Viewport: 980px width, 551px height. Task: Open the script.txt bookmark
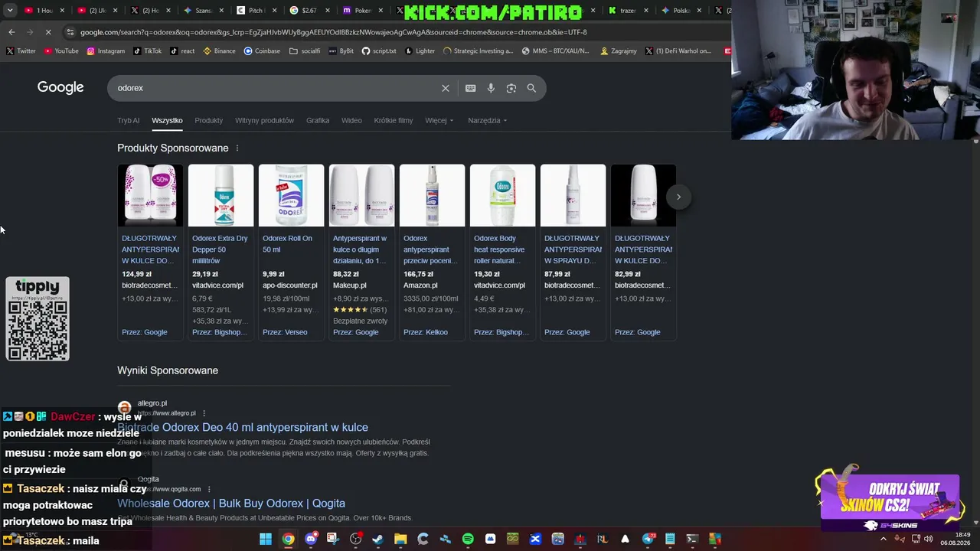click(x=379, y=51)
